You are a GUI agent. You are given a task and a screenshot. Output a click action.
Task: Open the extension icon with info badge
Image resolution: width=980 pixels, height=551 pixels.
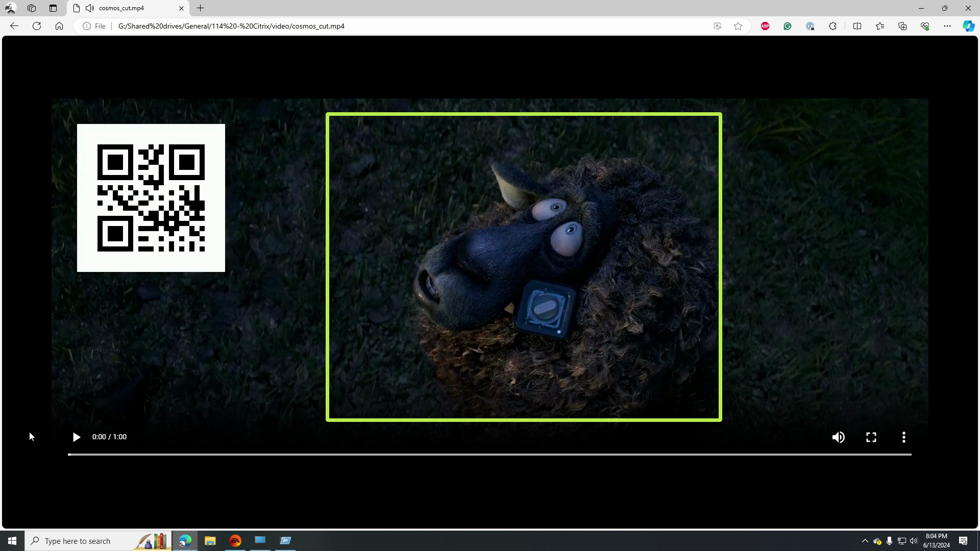(810, 26)
